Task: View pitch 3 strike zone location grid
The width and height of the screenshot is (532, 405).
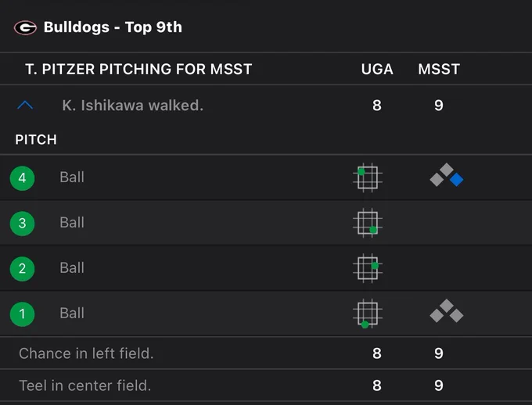Action: (x=368, y=223)
